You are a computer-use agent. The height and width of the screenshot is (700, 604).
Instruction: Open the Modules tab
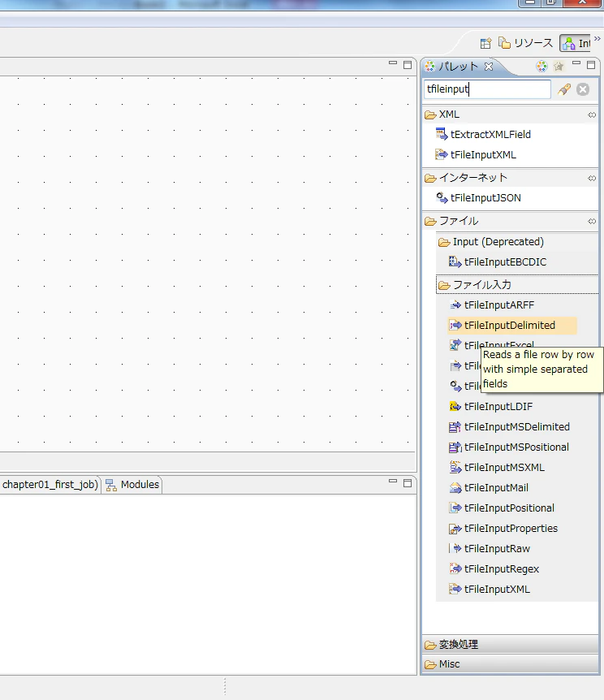click(x=132, y=485)
